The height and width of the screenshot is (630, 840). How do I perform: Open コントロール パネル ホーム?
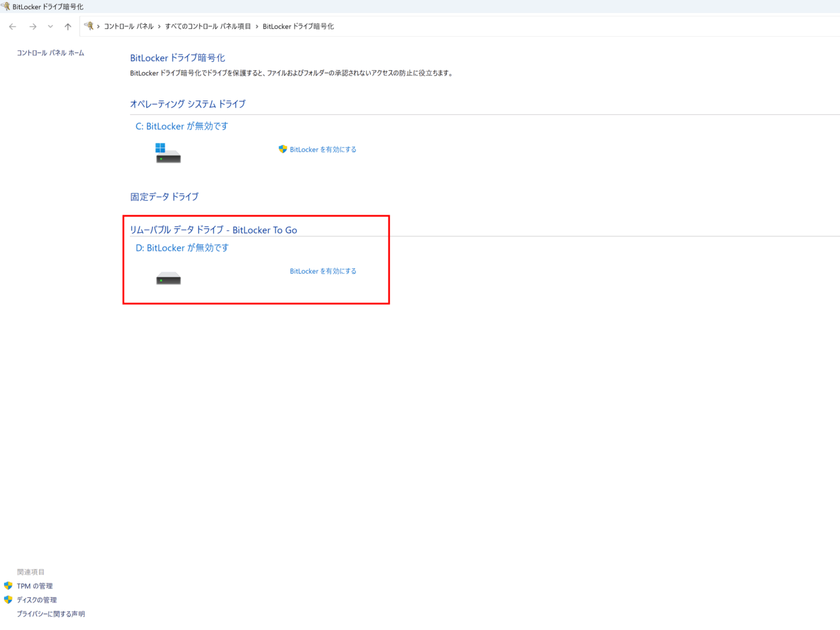[x=51, y=53]
